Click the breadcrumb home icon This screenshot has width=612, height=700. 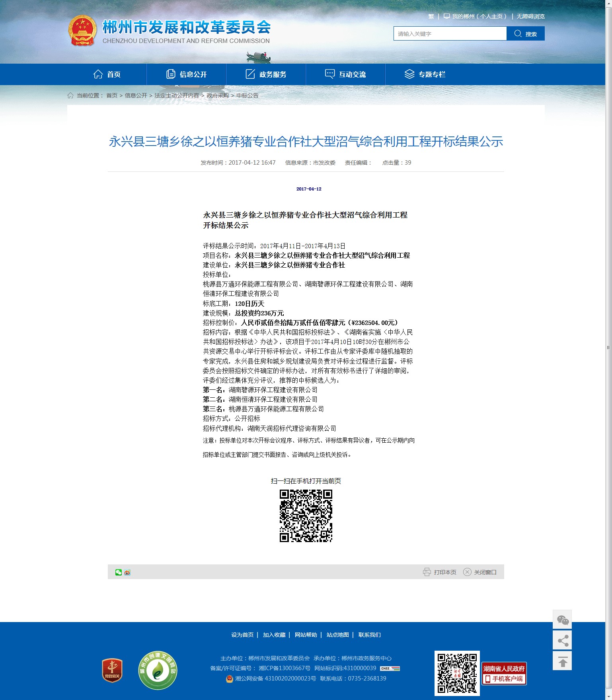click(70, 95)
